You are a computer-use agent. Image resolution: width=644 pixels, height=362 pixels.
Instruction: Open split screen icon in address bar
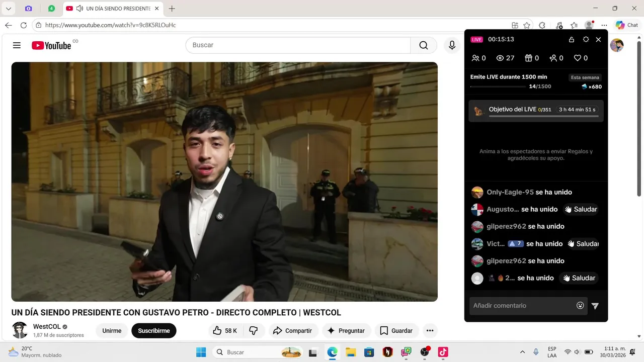pos(515,25)
